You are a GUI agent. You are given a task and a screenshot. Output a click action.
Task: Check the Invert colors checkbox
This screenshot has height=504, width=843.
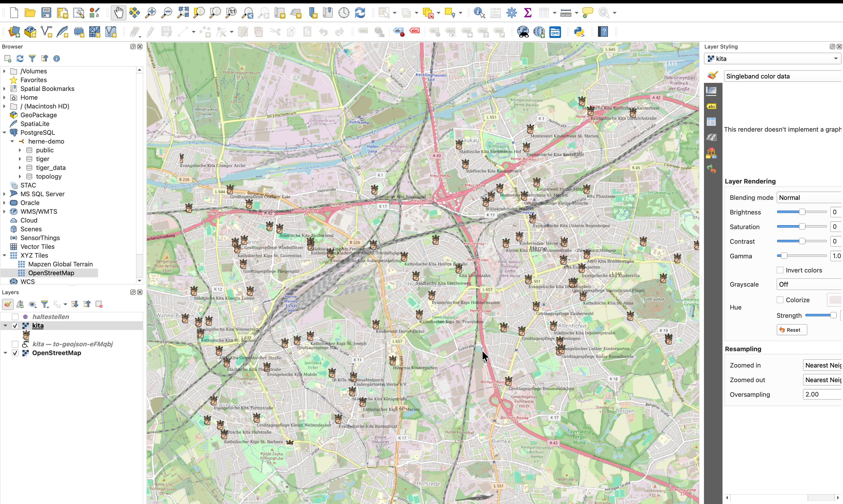pos(780,270)
